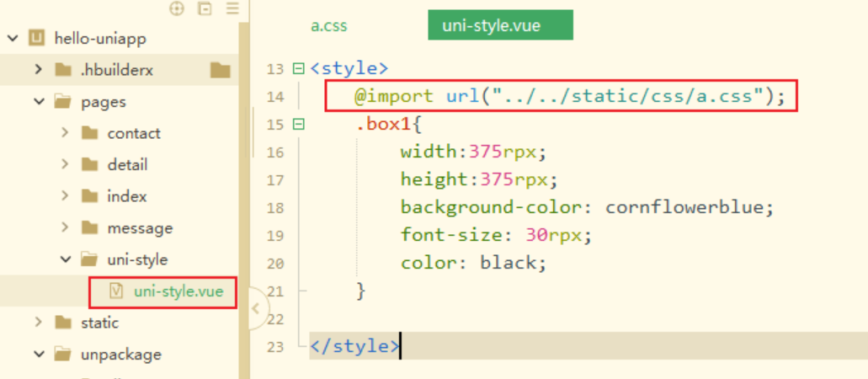Expand the .hbuilderx folder

38,70
